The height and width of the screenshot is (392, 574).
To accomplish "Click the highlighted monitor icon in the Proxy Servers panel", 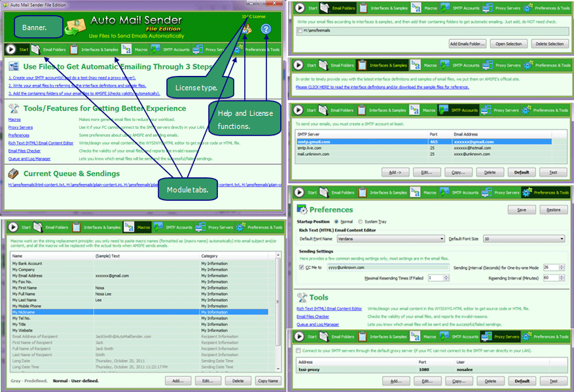I will [486, 336].
